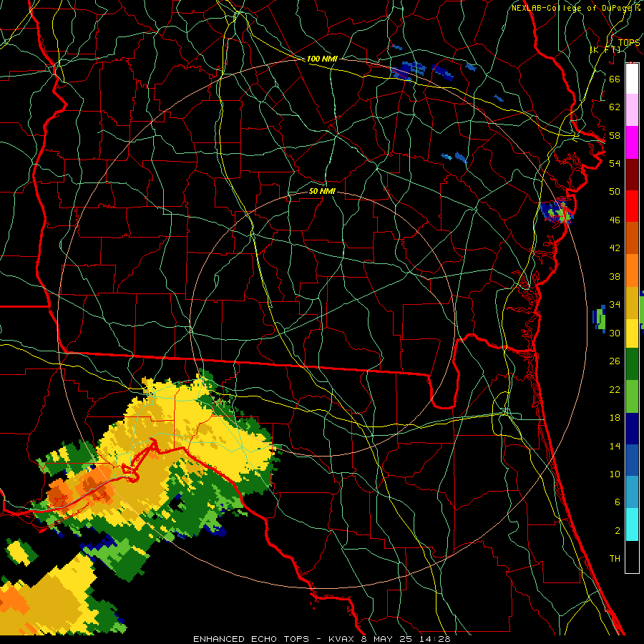Image resolution: width=644 pixels, height=644 pixels.
Task: Select the 'K FT' units label
Action: (x=605, y=49)
